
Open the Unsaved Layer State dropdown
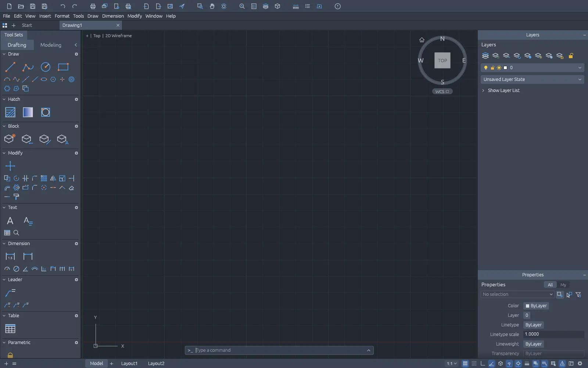pyautogui.click(x=532, y=79)
